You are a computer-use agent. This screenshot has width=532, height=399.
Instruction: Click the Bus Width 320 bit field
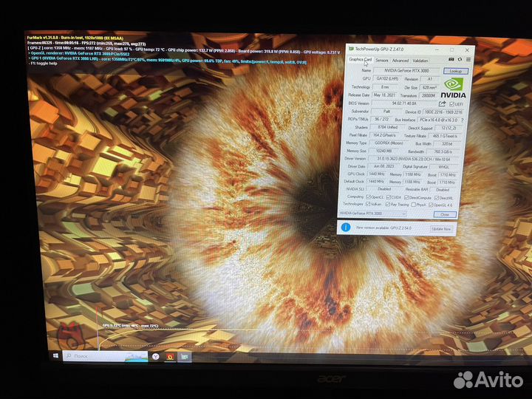[x=447, y=144]
